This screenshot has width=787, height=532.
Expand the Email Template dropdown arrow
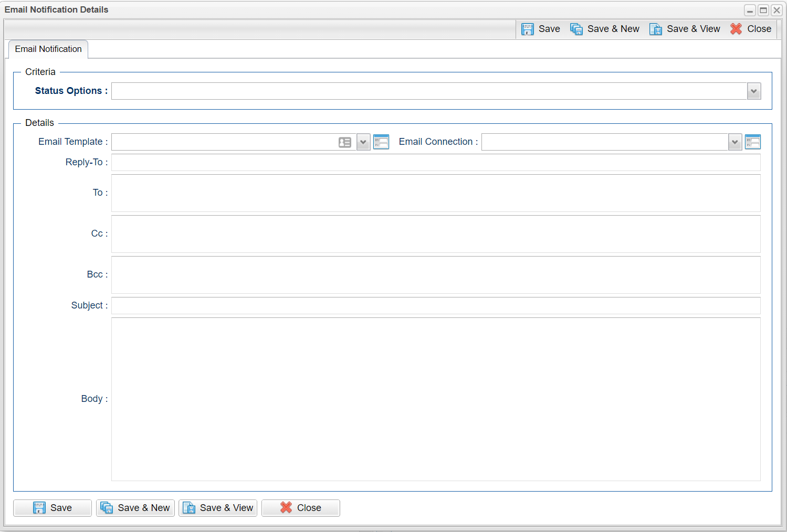(363, 142)
